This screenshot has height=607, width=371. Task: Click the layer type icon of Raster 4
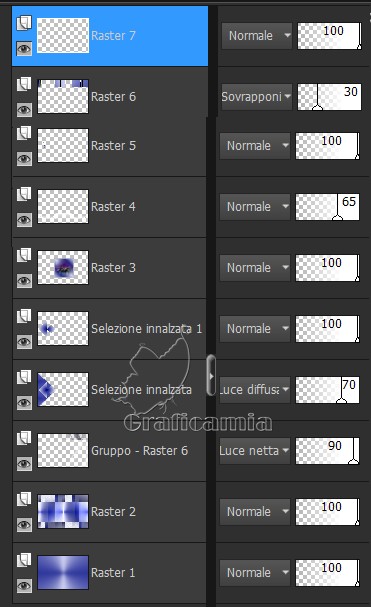click(24, 194)
